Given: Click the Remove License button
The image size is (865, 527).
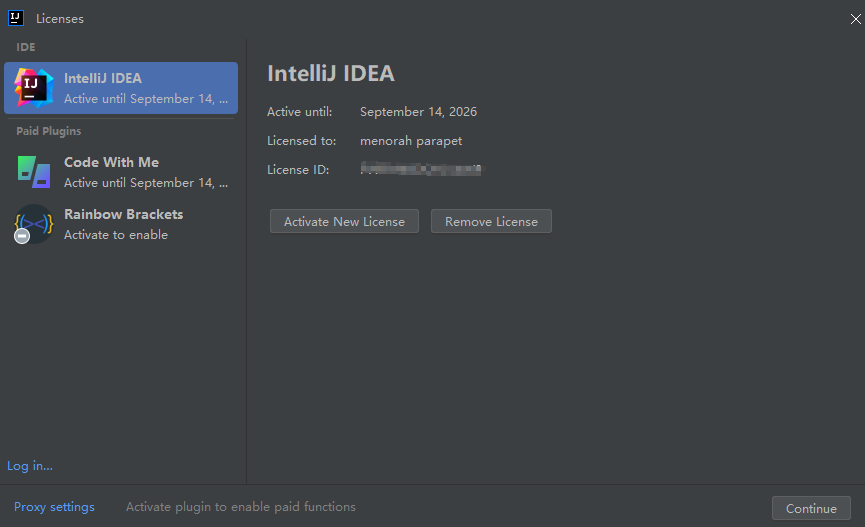Looking at the screenshot, I should click(x=491, y=221).
